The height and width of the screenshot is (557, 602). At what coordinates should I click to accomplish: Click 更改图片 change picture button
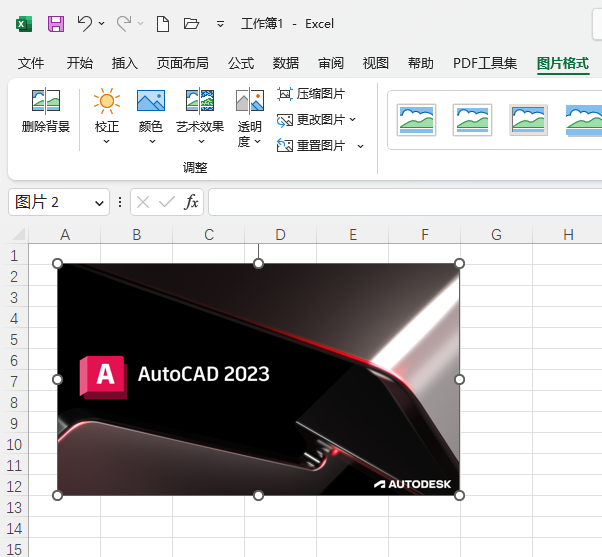(311, 120)
